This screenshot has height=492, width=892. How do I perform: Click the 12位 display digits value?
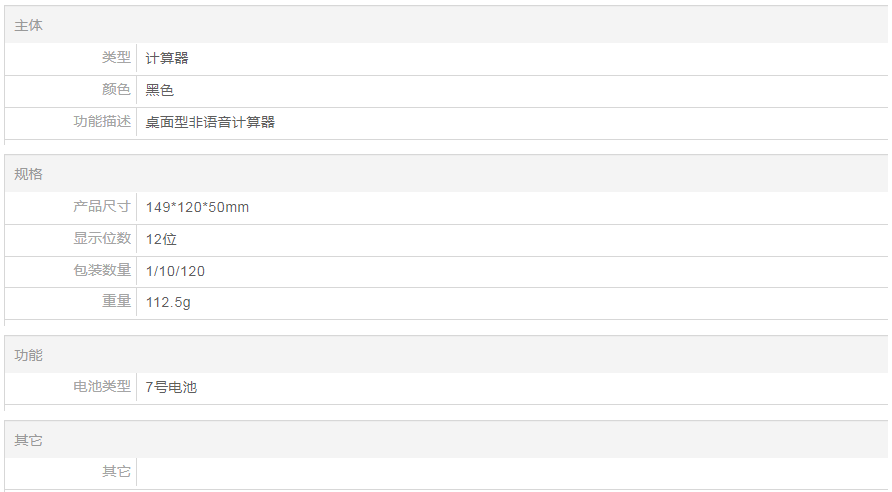pyautogui.click(x=161, y=239)
